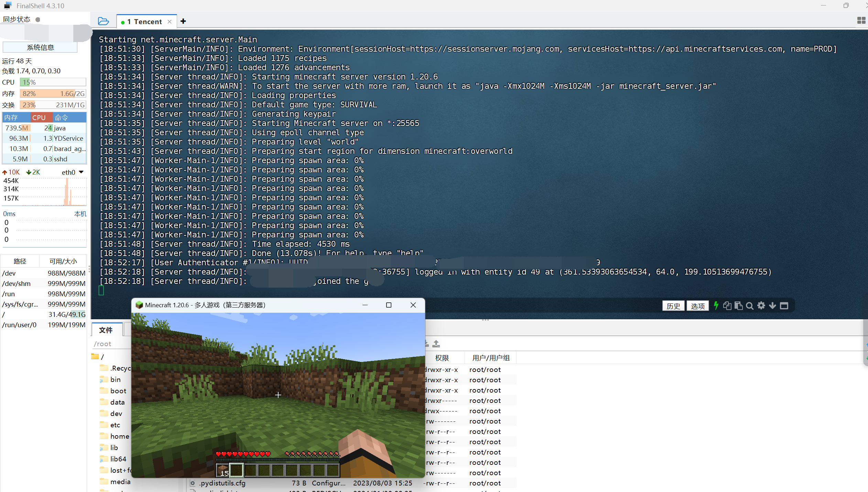The image size is (868, 492).
Task: Add a new tab with the plus icon
Action: point(183,21)
